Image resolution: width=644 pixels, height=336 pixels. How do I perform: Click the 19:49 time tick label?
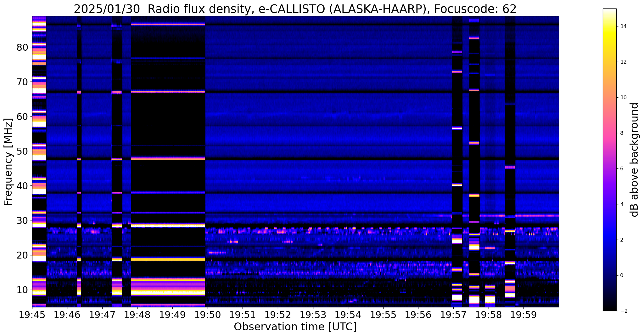pyautogui.click(x=172, y=315)
